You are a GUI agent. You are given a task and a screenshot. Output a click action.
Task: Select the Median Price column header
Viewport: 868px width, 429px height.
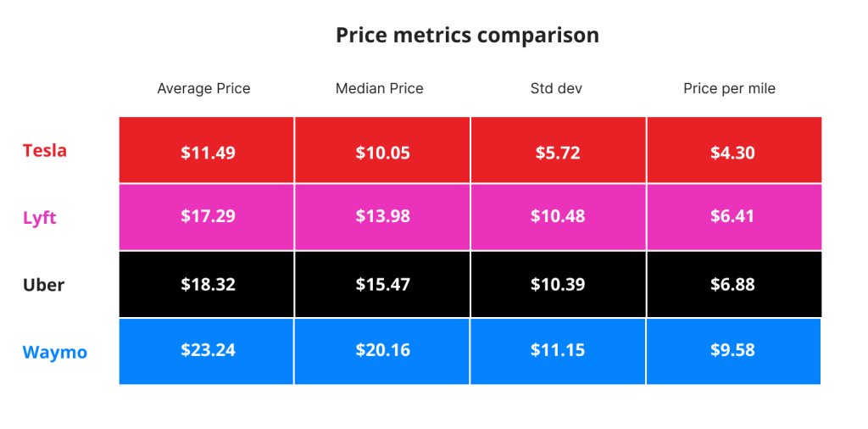tap(379, 88)
